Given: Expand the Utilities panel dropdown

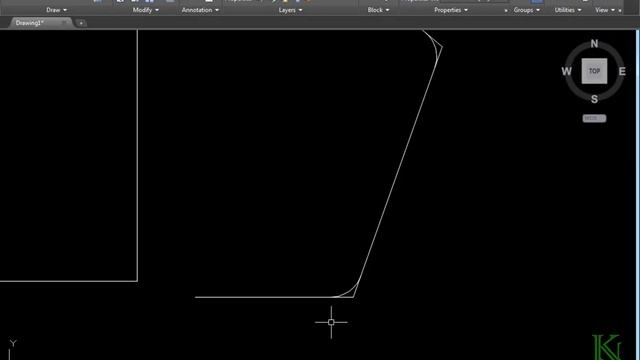Looking at the screenshot, I should (568, 10).
